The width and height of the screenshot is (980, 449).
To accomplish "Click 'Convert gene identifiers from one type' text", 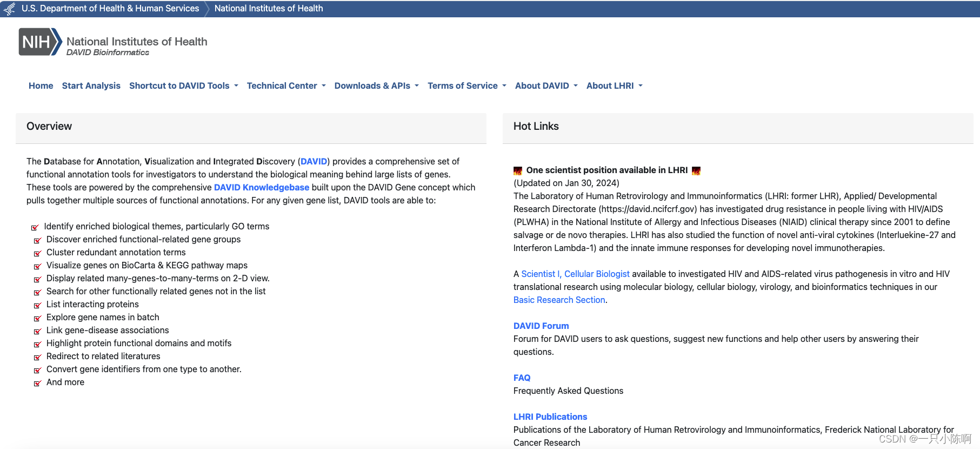I will (144, 369).
